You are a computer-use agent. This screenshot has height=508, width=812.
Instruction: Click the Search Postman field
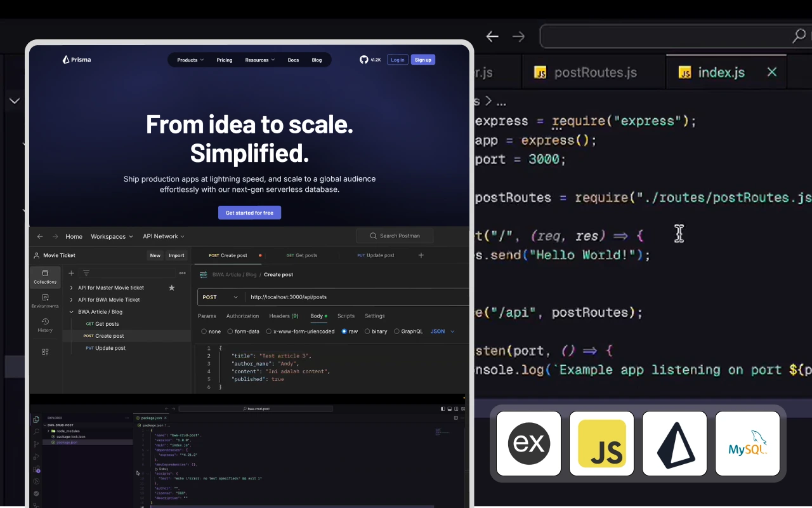point(395,236)
